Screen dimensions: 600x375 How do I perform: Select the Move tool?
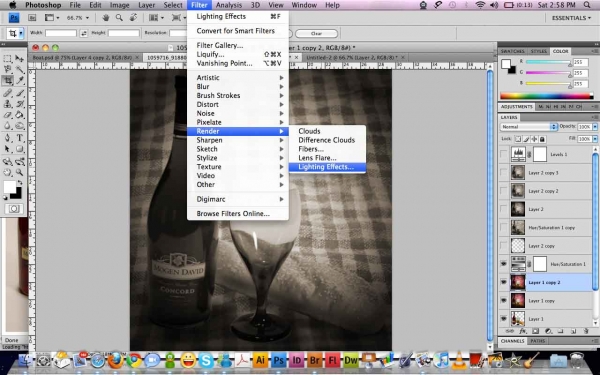tap(20, 59)
